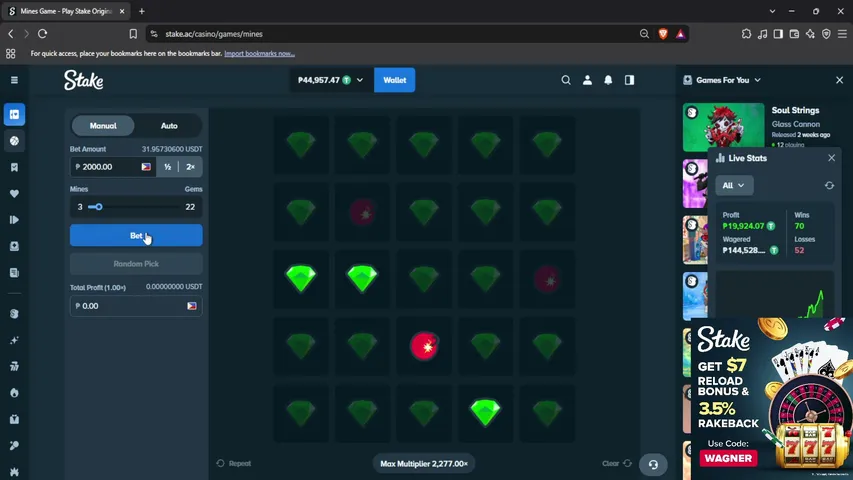Open the Soul Strings game thumbnail
This screenshot has width=853, height=480.
pyautogui.click(x=724, y=127)
